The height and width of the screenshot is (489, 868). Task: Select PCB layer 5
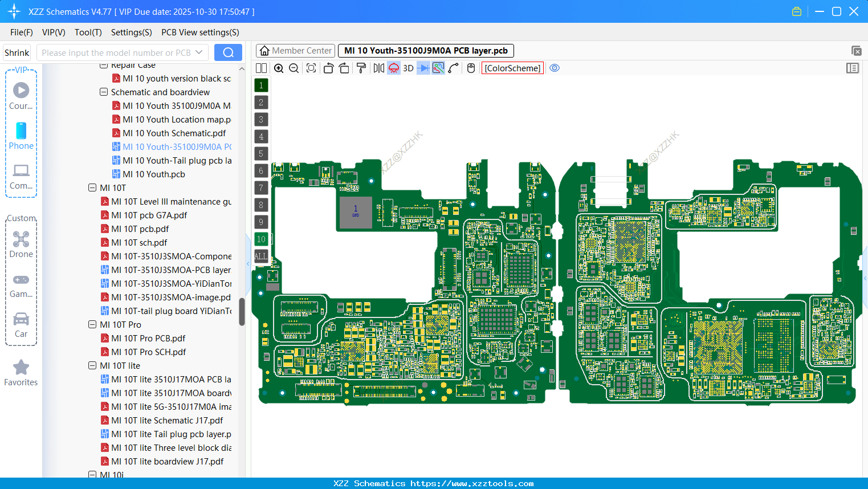[x=260, y=153]
